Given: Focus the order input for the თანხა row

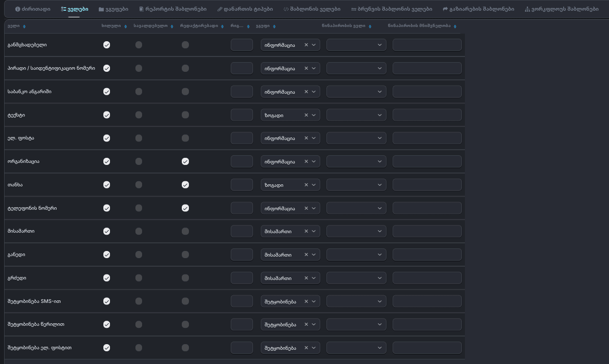Looking at the screenshot, I should click(241, 185).
